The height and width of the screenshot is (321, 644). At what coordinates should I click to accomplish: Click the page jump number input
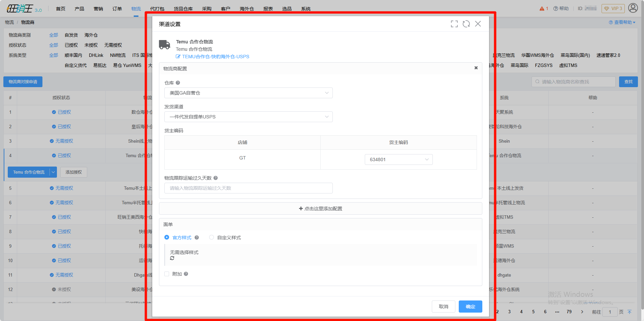coord(610,312)
